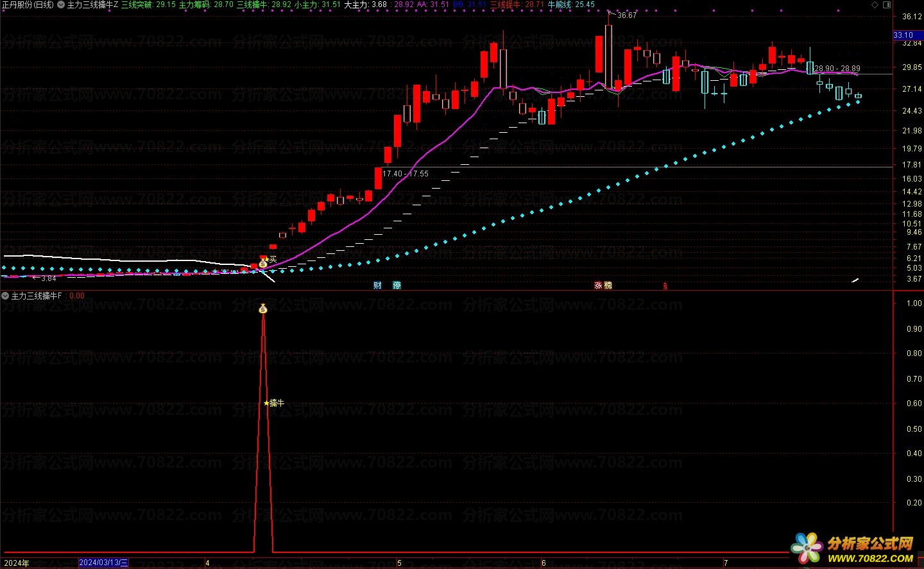Open 分析家公式网 logo link www.70822.com
Screen dimensions: 924x569
tap(851, 548)
